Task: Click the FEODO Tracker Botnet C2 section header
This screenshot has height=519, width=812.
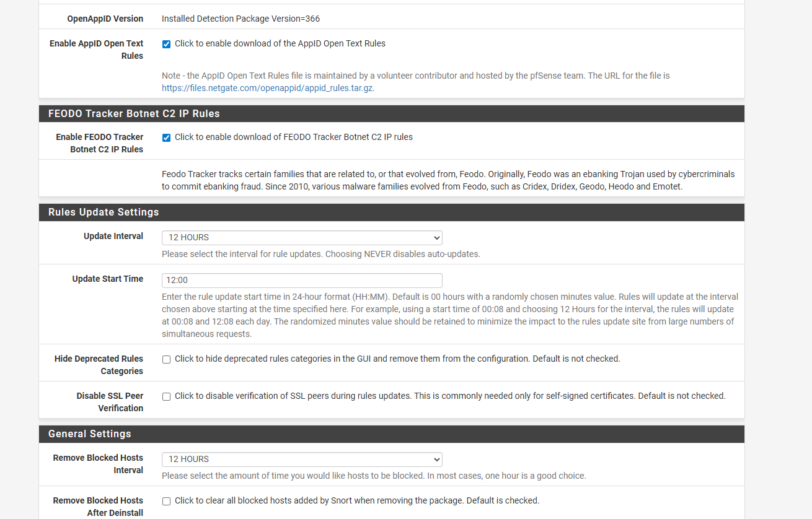Action: tap(134, 114)
